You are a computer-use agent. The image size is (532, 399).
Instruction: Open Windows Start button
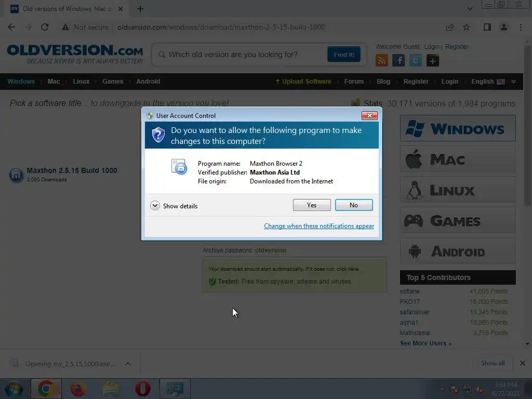pos(14,389)
